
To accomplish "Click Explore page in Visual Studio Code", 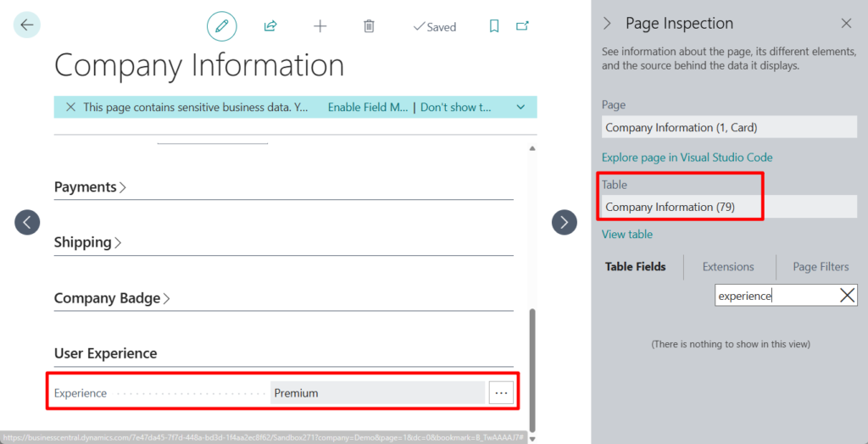I will (687, 158).
